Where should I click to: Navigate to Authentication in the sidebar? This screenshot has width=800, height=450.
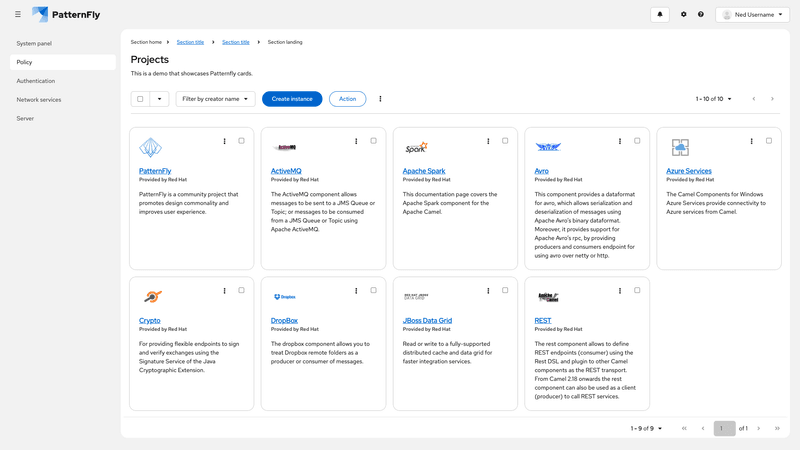(x=36, y=81)
